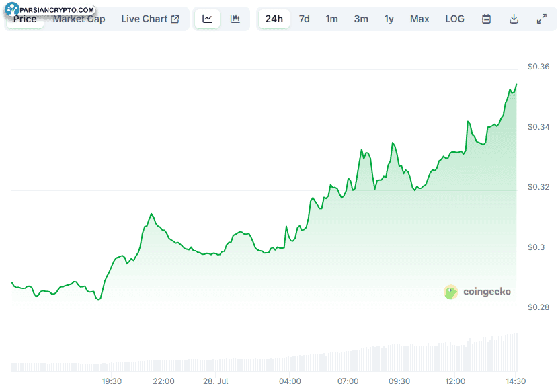This screenshot has width=560, height=392.
Task: Select the 7d time range
Action: (305, 19)
